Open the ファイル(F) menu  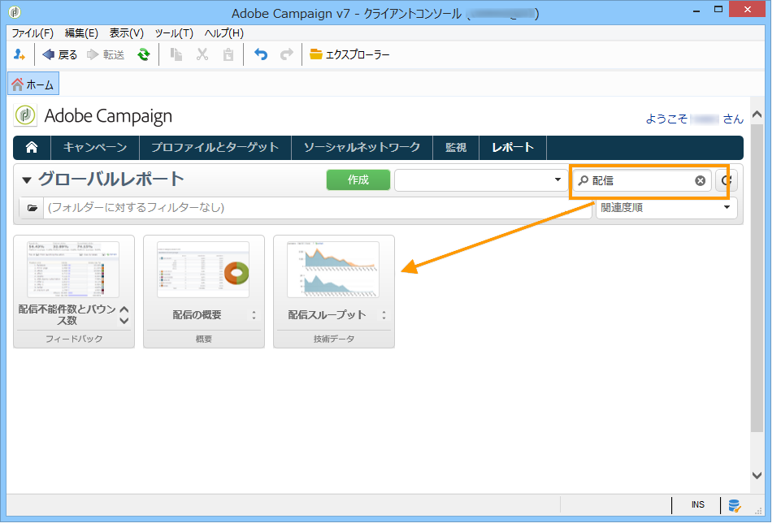coord(33,33)
